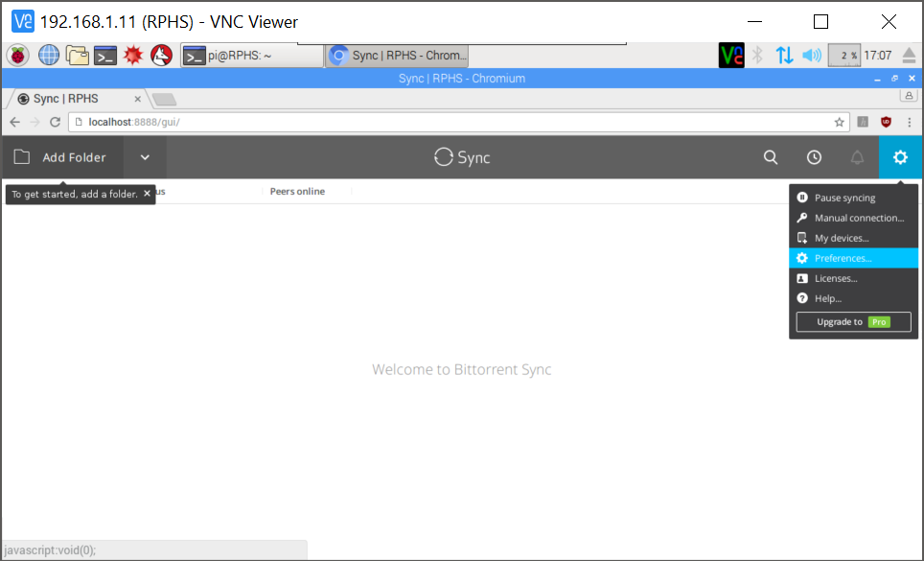Click the Add Folder button
The width and height of the screenshot is (924, 561).
(x=62, y=157)
